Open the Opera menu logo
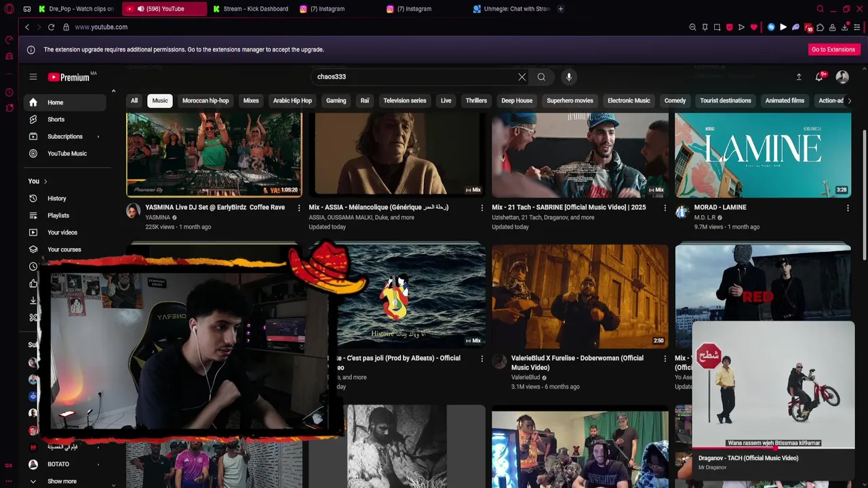Image resolution: width=868 pixels, height=488 pixels. pos(8,9)
